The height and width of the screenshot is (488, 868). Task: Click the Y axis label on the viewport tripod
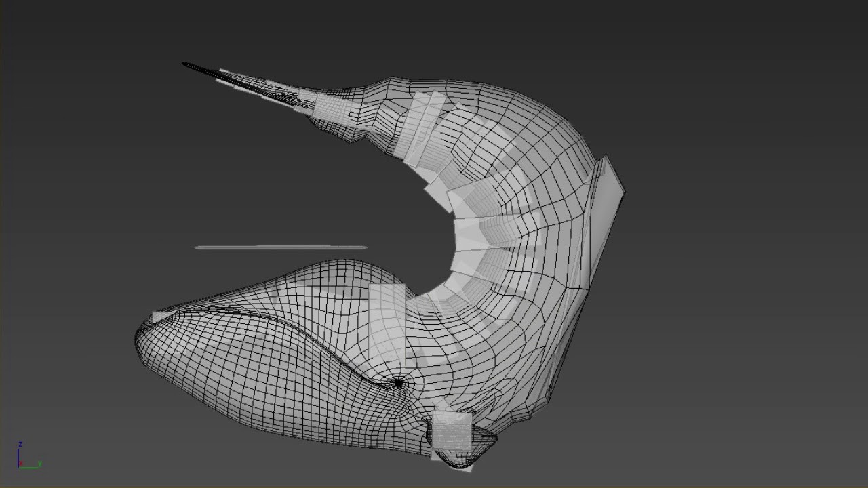40,464
